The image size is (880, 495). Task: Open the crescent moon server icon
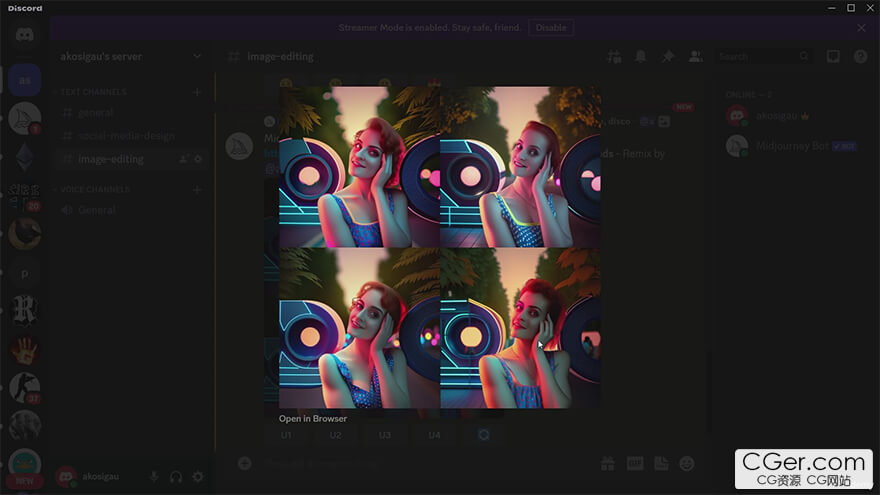tap(24, 233)
